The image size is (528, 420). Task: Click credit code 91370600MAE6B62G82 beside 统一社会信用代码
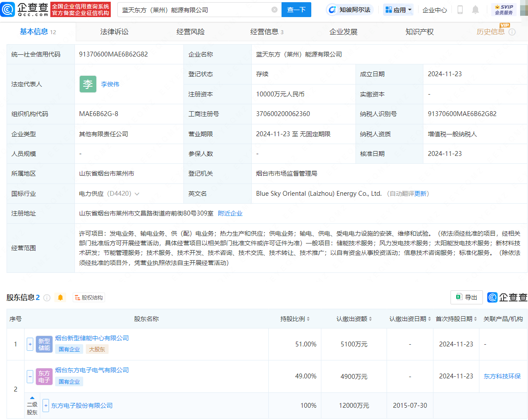coord(113,54)
